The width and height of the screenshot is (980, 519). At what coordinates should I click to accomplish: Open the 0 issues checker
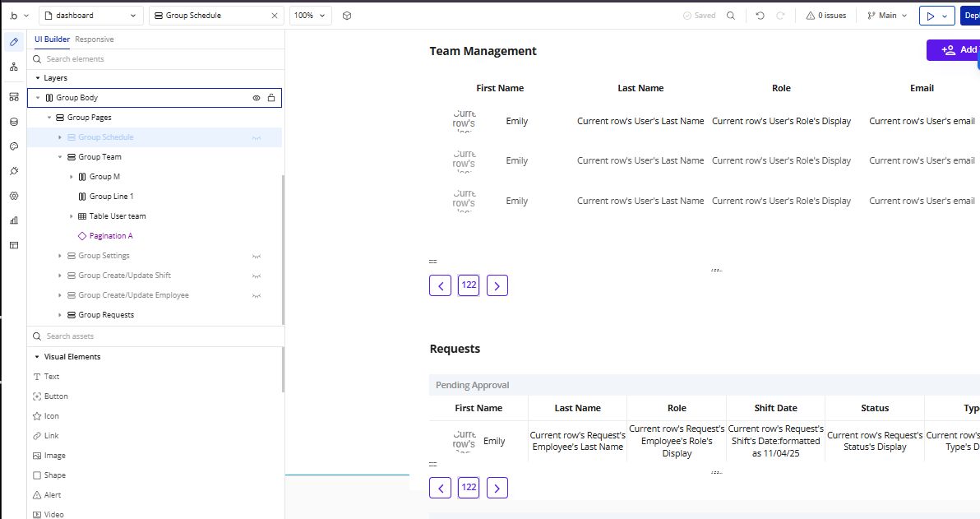point(826,16)
